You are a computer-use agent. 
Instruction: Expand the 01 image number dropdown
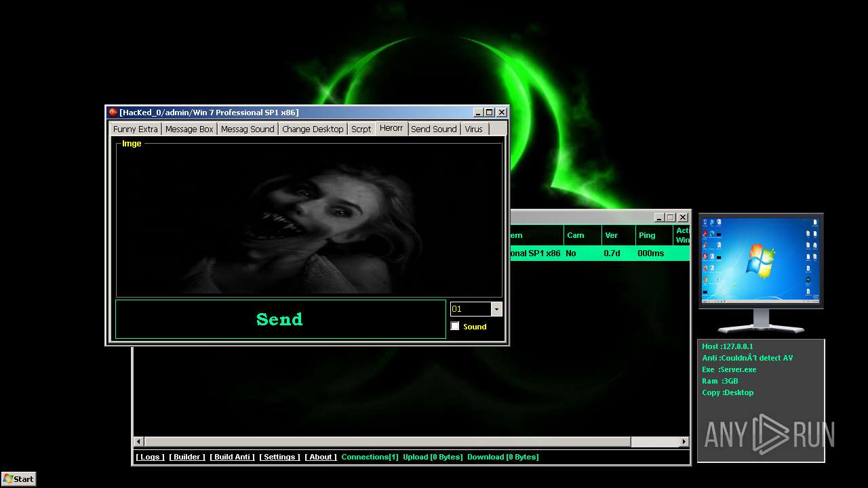point(496,309)
